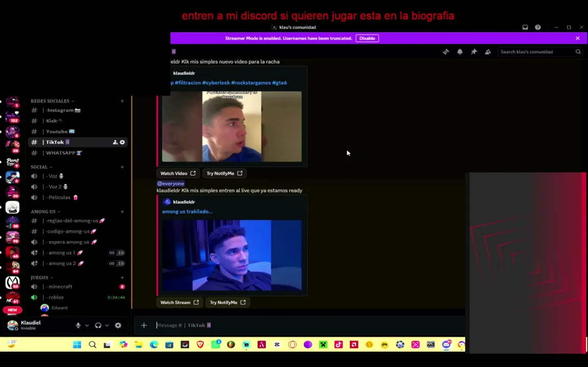
Task: Join minecraft voice channel
Action: point(77,286)
